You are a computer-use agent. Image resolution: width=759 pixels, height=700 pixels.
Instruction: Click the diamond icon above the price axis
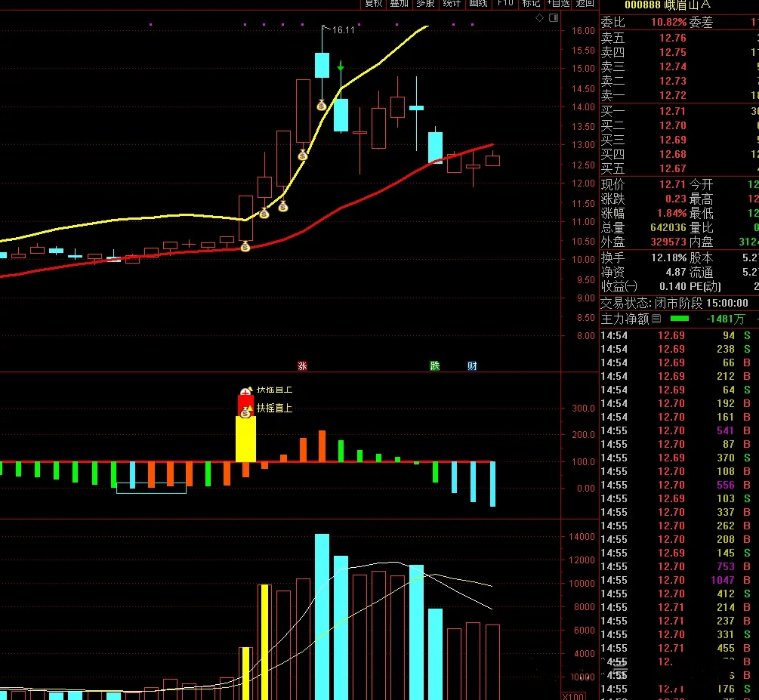pos(538,18)
